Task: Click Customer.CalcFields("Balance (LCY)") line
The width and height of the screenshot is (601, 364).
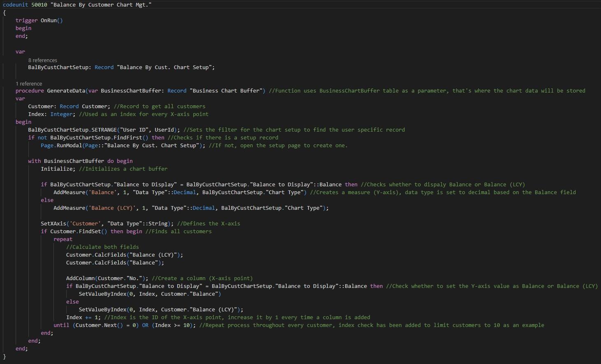Action: coord(125,255)
